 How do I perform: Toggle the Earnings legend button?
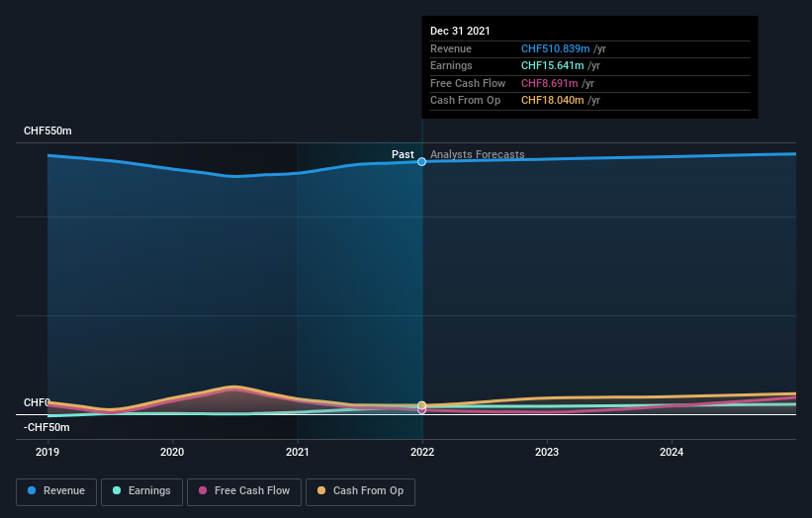(x=141, y=491)
